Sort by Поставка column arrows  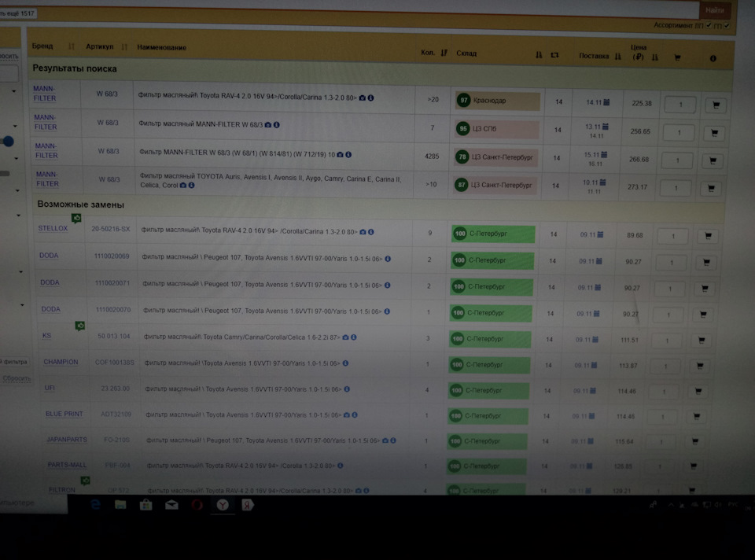coord(618,57)
